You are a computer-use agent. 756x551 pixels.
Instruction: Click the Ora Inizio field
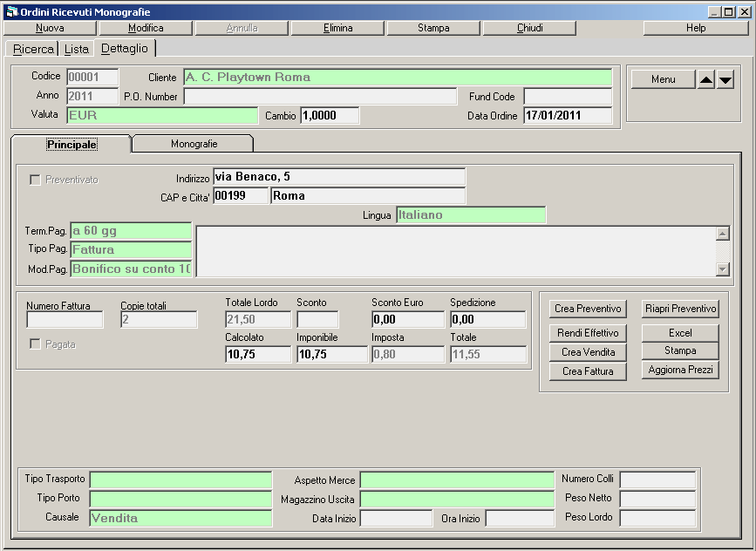520,519
